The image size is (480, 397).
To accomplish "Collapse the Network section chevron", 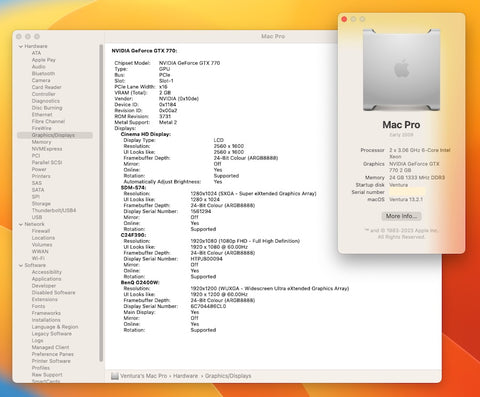I will coord(21,224).
